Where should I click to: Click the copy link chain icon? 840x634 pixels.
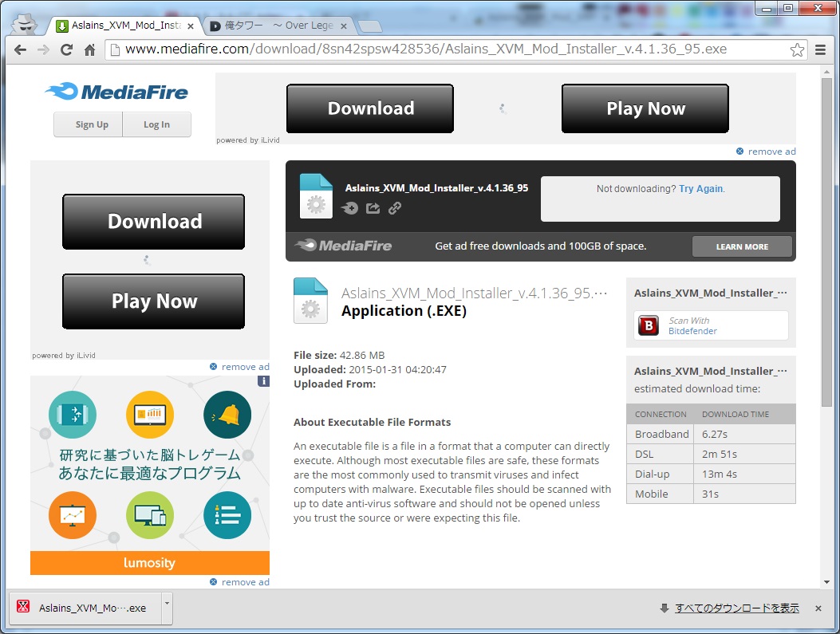pos(395,208)
